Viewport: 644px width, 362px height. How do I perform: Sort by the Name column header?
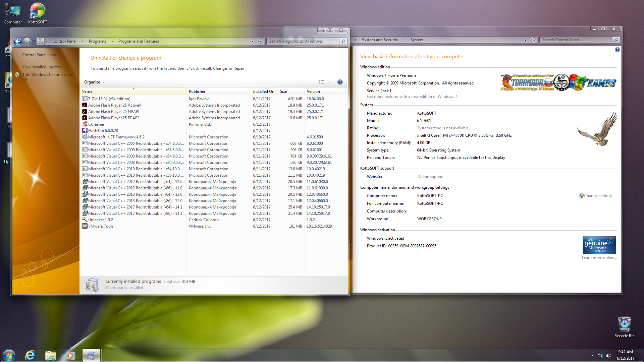coord(133,92)
